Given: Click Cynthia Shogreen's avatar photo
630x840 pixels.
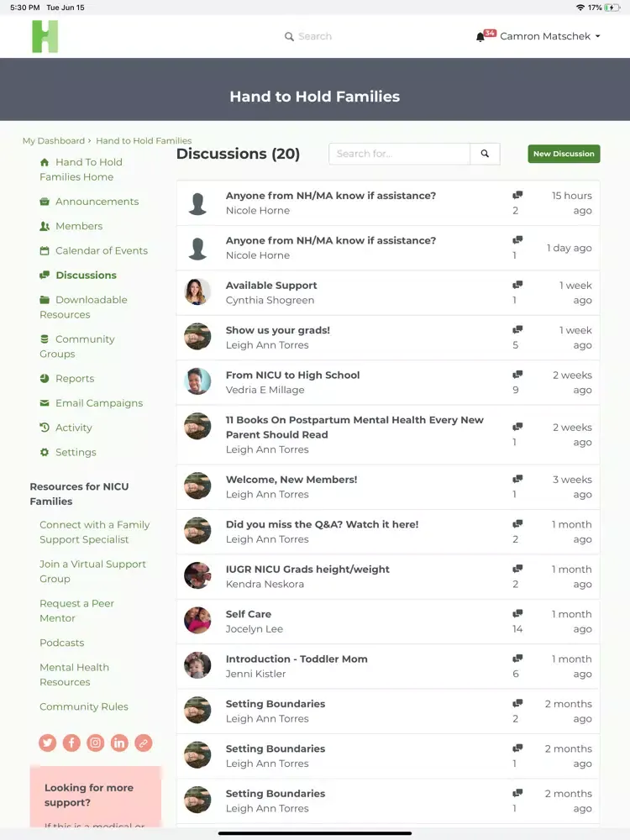Looking at the screenshot, I should [x=197, y=292].
